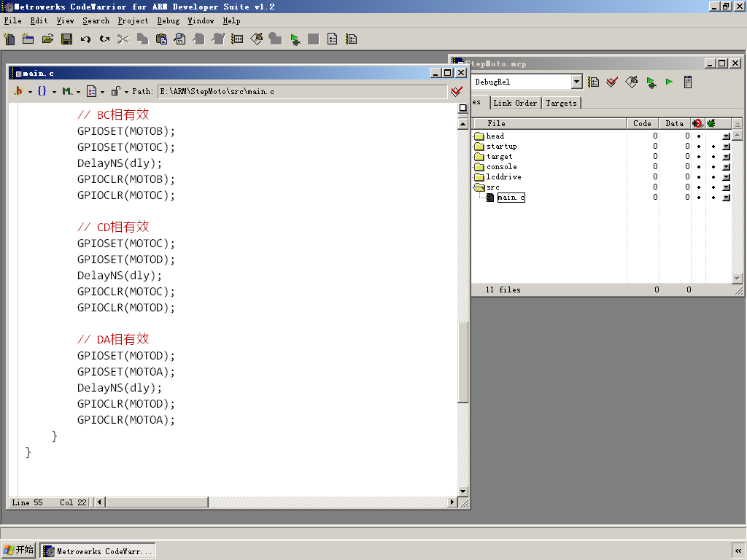747x560 pixels.
Task: Undo the last edit from the toolbar
Action: [85, 39]
